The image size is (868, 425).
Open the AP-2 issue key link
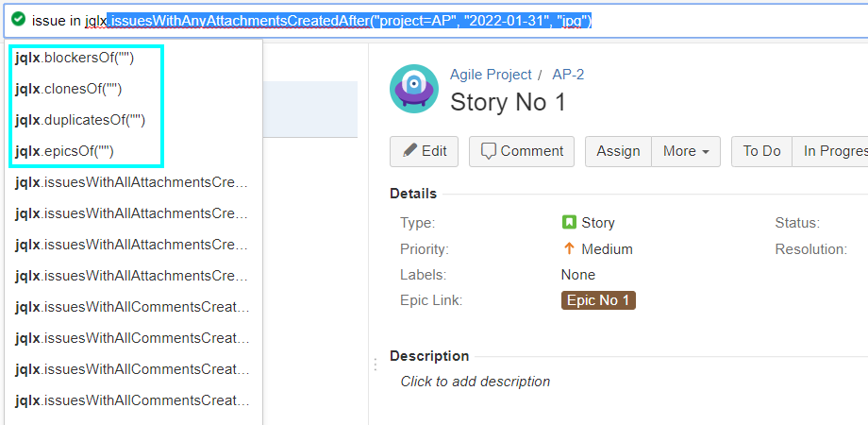click(x=568, y=75)
